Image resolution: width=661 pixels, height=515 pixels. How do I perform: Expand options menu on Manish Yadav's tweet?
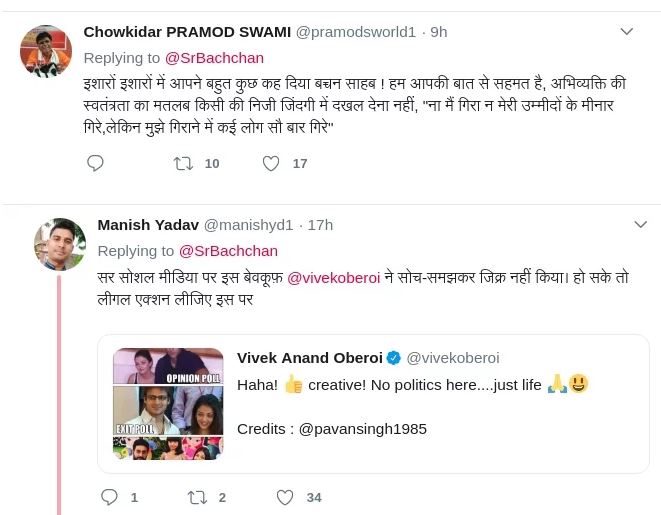(x=641, y=224)
